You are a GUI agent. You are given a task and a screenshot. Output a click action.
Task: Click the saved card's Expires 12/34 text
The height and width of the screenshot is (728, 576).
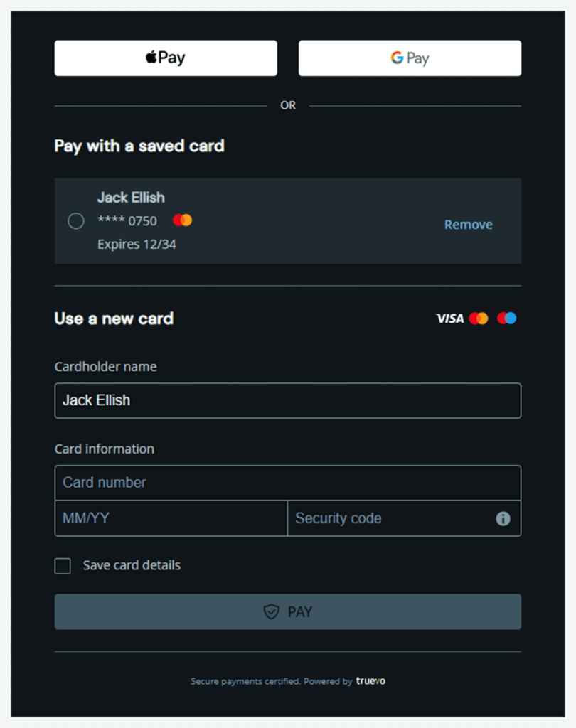coord(137,245)
